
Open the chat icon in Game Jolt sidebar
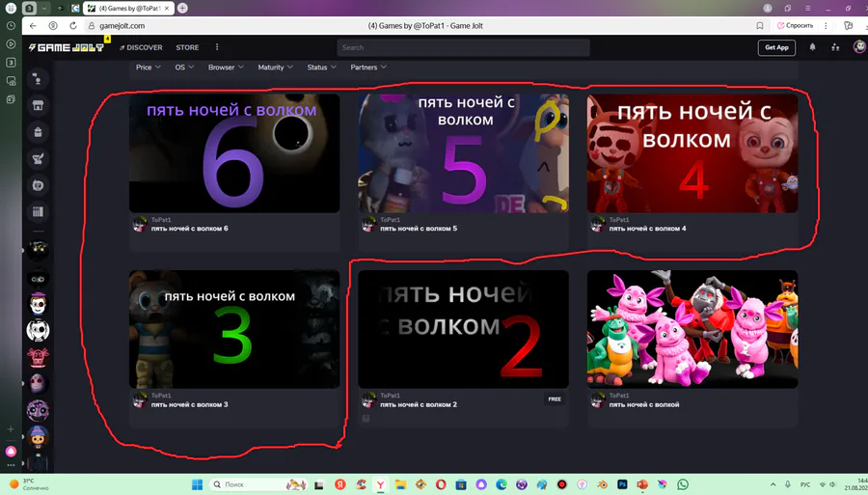(x=38, y=79)
